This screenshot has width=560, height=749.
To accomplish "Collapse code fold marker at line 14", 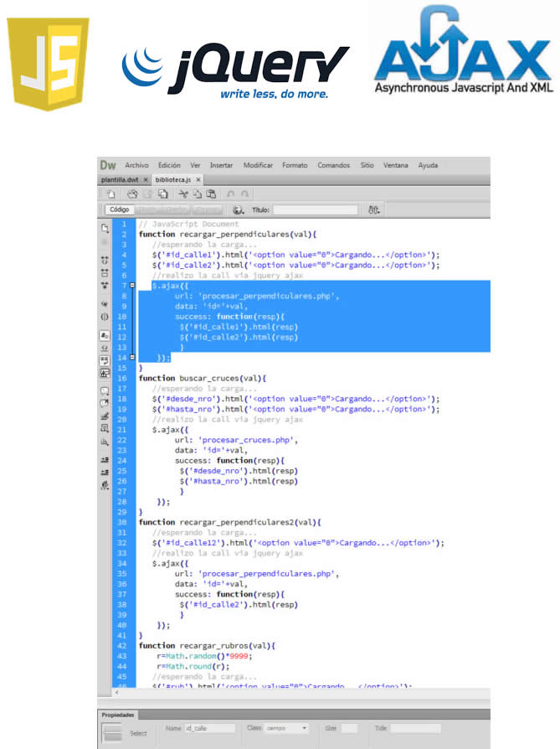I will [133, 357].
